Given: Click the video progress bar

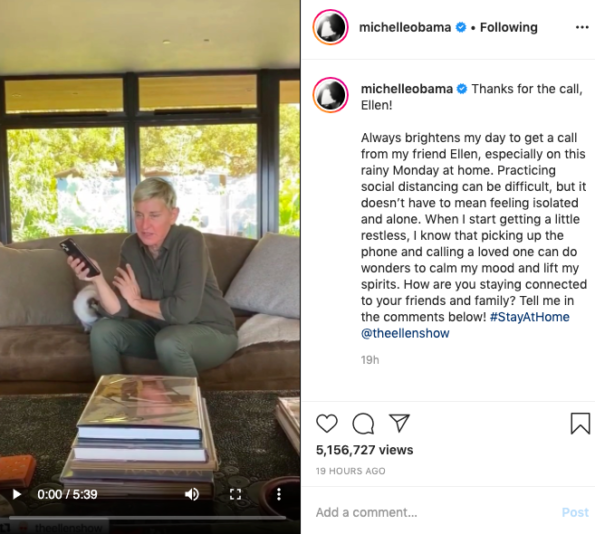Looking at the screenshot, I should (x=147, y=517).
